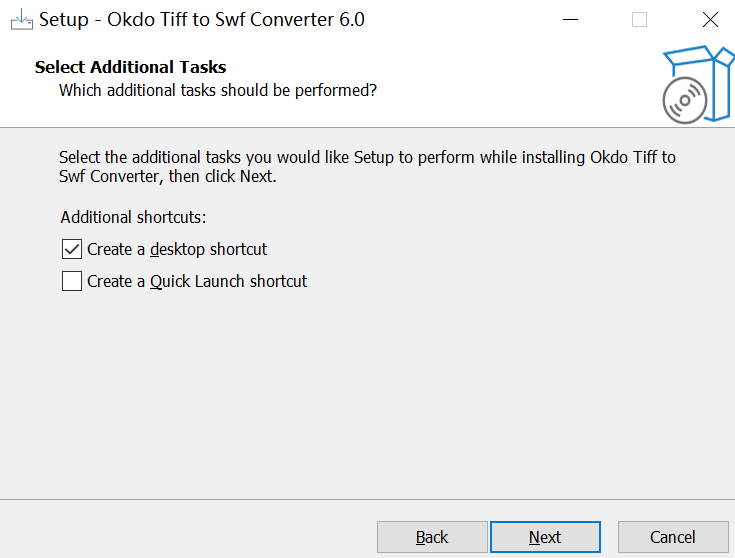The height and width of the screenshot is (558, 735).
Task: Proceed by pressing the Next button
Action: (545, 537)
